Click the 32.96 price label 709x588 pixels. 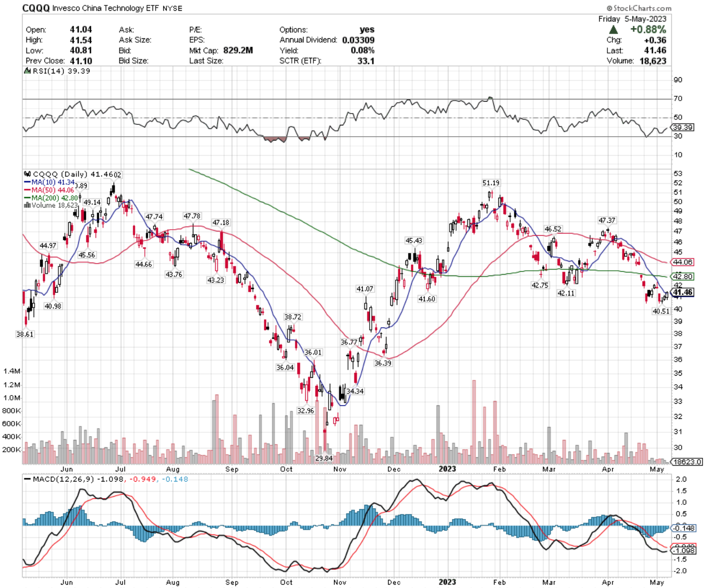point(305,411)
